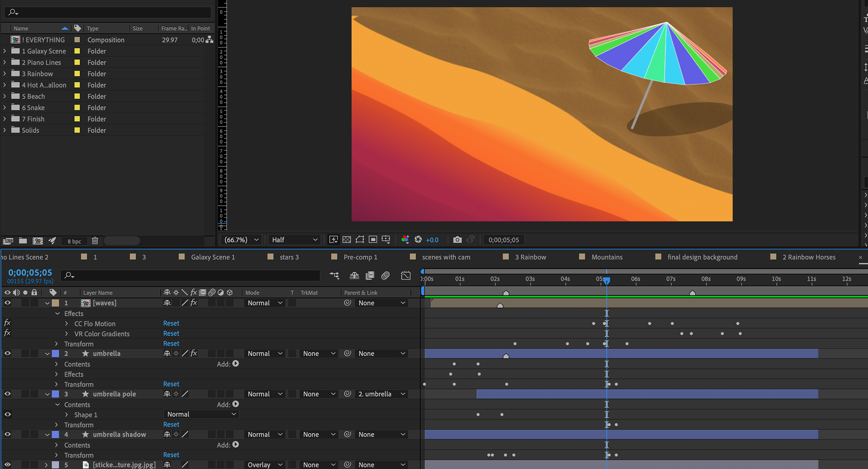The height and width of the screenshot is (469, 868).
Task: Click 8 bpc color depth button
Action: click(x=74, y=241)
